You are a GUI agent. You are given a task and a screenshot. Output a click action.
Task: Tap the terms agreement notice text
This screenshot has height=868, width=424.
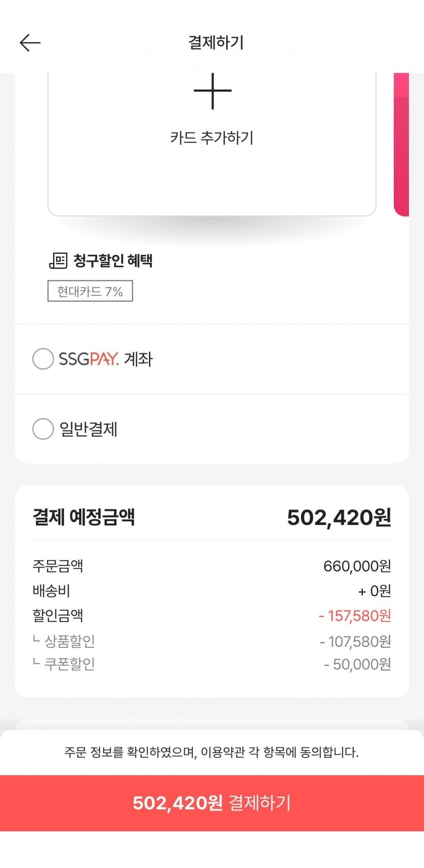pos(212,752)
